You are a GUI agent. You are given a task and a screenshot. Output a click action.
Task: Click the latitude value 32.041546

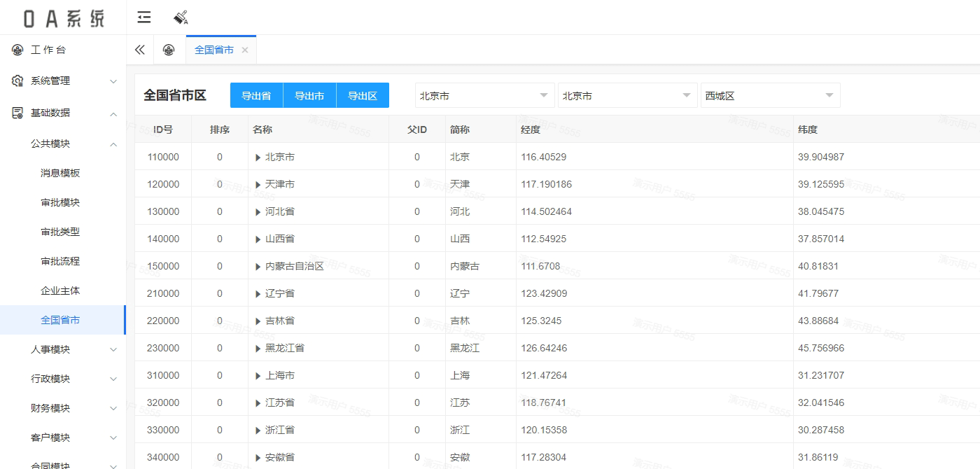coord(821,402)
